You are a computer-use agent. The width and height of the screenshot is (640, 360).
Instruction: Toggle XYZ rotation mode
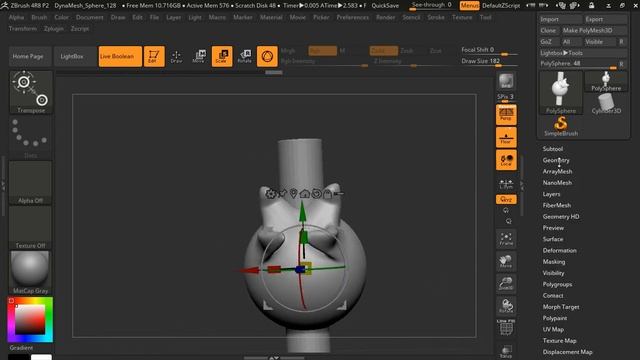pyautogui.click(x=506, y=199)
